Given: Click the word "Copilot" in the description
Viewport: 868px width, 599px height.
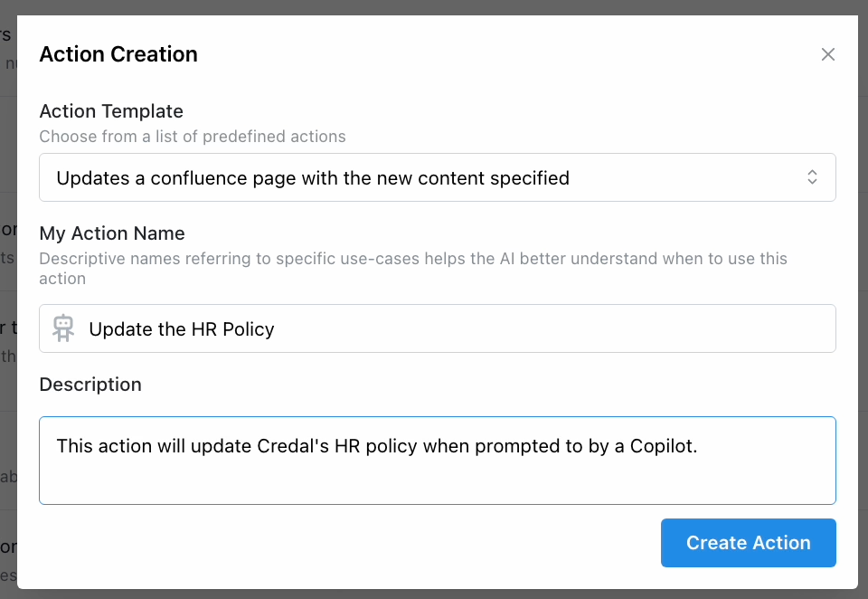Looking at the screenshot, I should 665,446.
